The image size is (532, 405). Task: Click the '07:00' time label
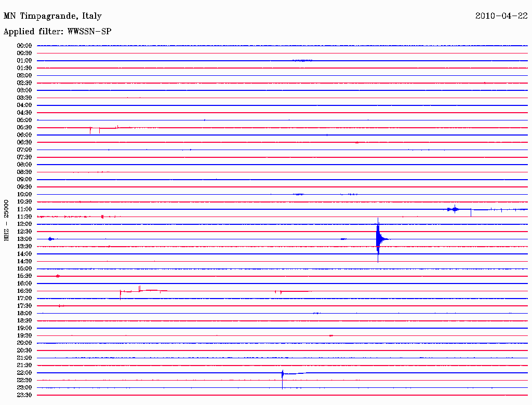(24, 150)
